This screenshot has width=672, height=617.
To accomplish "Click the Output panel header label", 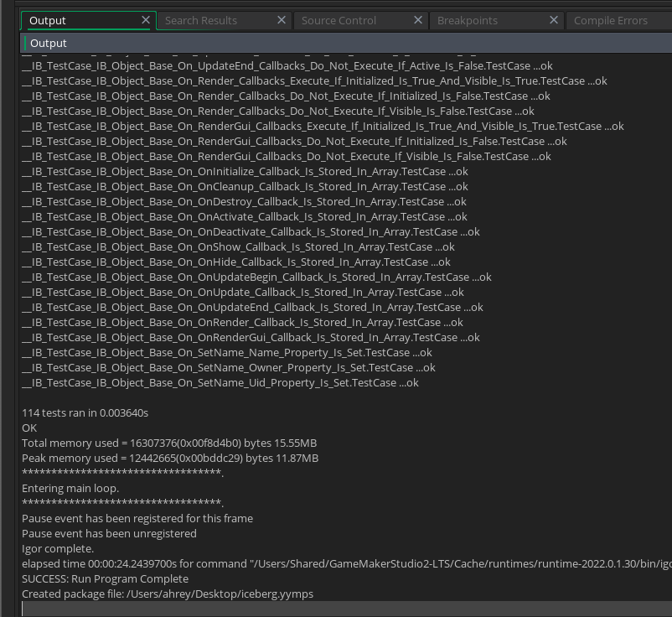I will [x=49, y=44].
